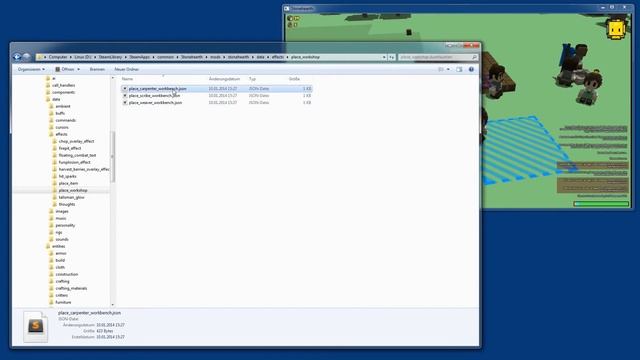Click the green progress bar in Stonehearth
The height and width of the screenshot is (360, 640).
(x=601, y=203)
